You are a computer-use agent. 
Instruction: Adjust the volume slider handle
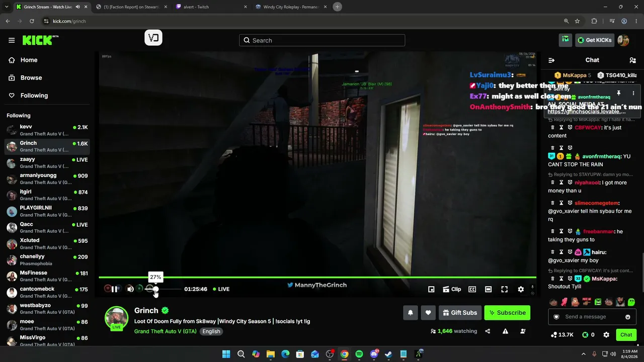click(x=156, y=289)
